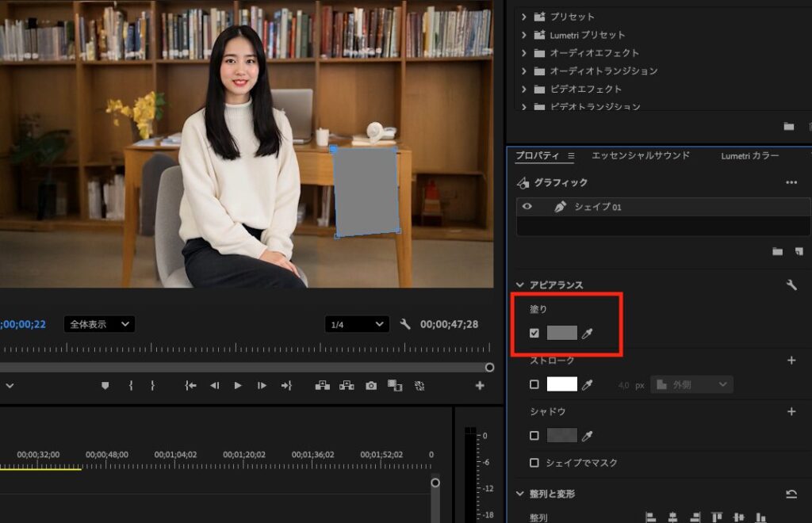Click the pen icon beside シェイプ 01
The image size is (812, 523).
click(x=559, y=206)
